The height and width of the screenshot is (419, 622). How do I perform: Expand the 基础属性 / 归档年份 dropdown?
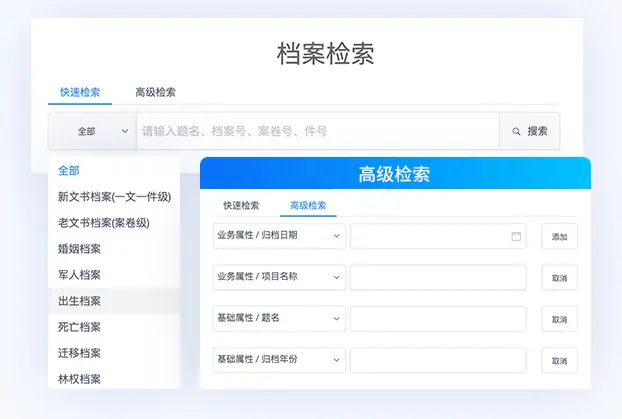point(279,360)
